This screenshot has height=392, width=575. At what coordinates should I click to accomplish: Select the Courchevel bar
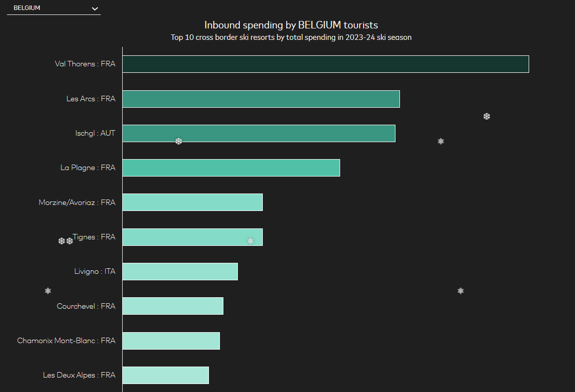173,306
